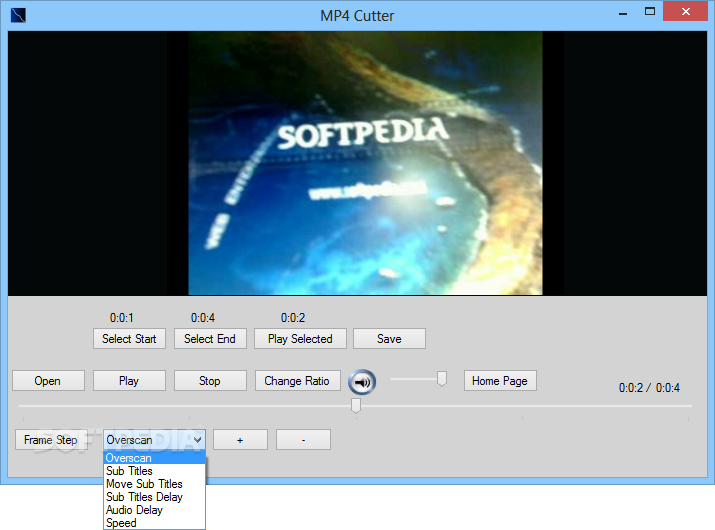
Task: Click Play Selected button
Action: 301,339
